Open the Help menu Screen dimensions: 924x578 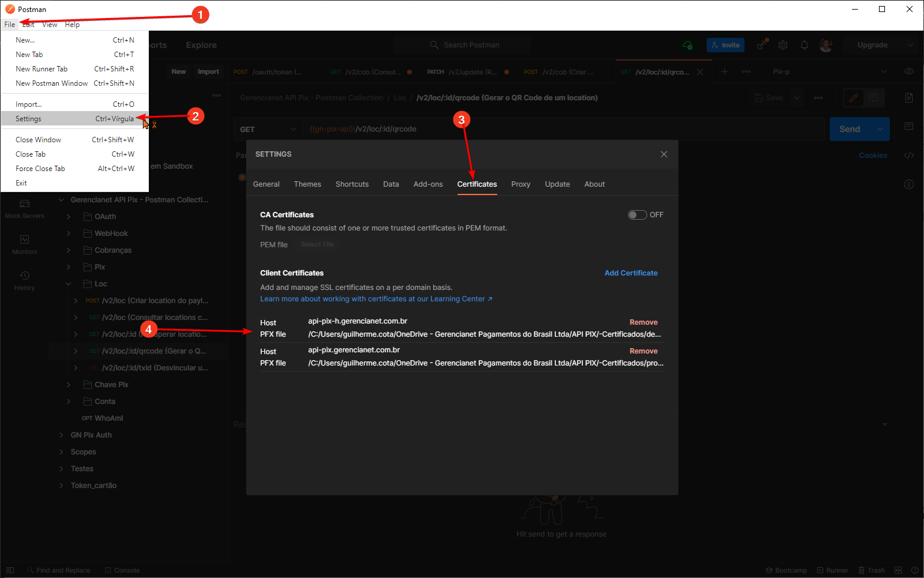[72, 25]
